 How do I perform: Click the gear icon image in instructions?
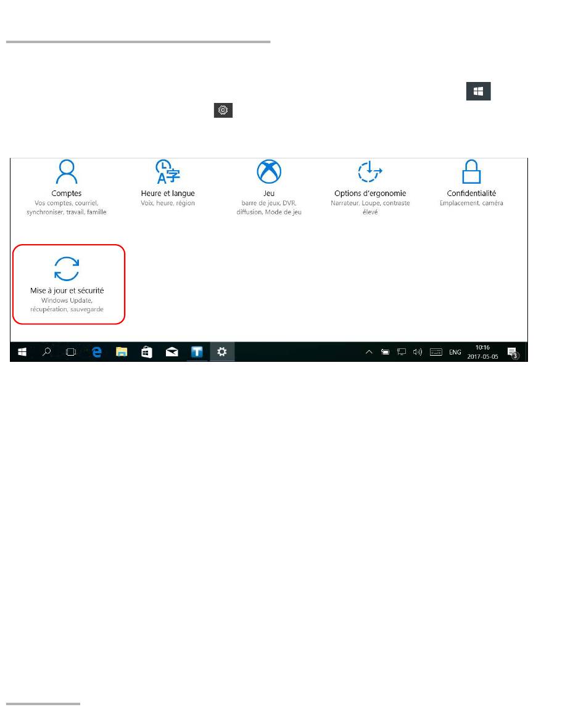(x=223, y=110)
